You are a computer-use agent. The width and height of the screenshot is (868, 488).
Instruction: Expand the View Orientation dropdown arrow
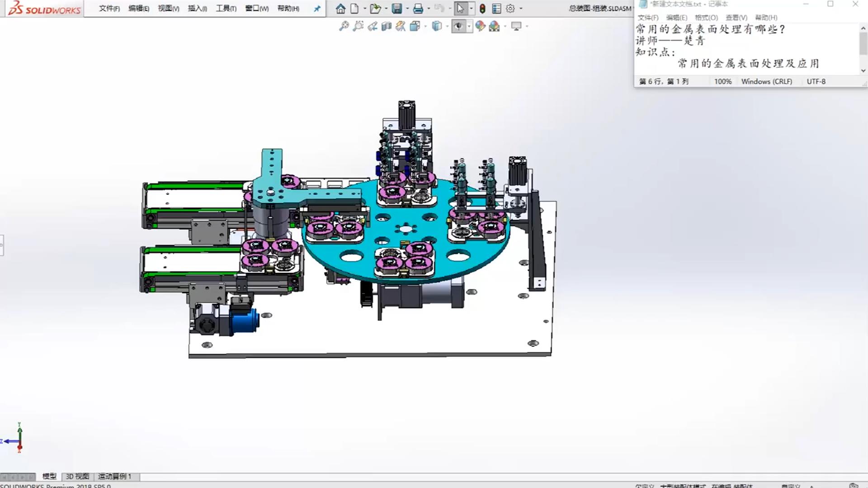[425, 26]
